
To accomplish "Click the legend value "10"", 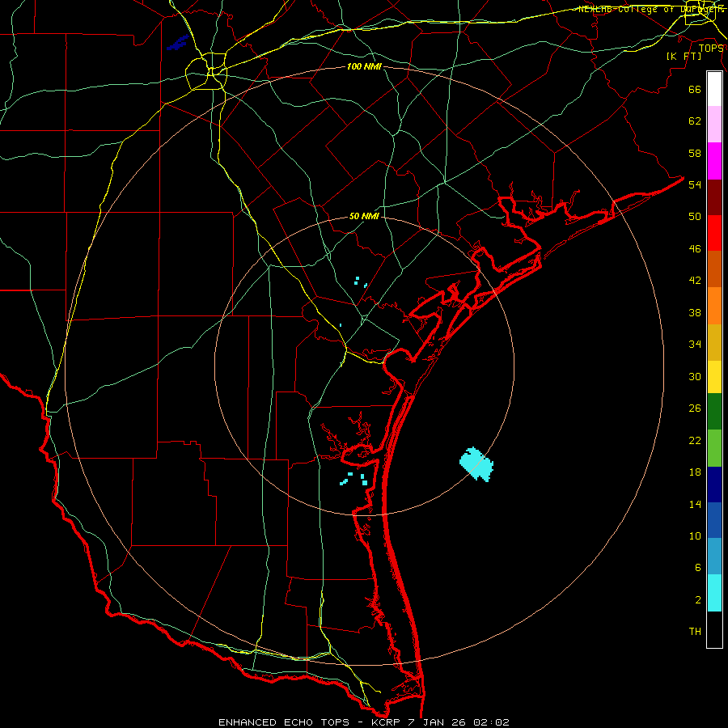I will point(695,535).
